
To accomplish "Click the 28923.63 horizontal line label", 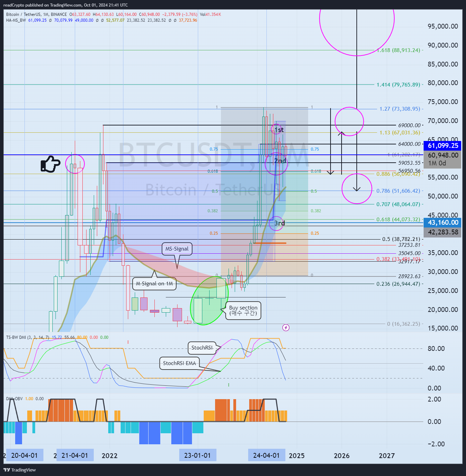I will pos(409,276).
